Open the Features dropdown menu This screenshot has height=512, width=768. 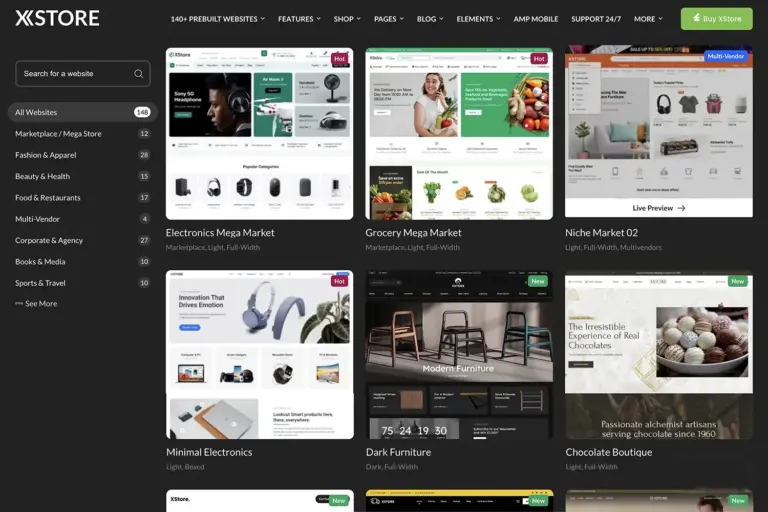299,18
